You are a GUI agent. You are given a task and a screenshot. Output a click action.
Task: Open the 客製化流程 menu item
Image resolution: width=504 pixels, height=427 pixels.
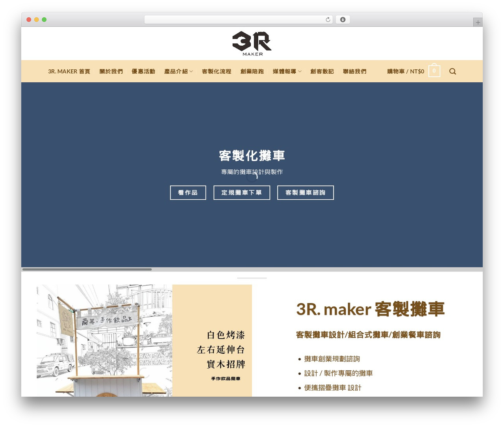[217, 71]
